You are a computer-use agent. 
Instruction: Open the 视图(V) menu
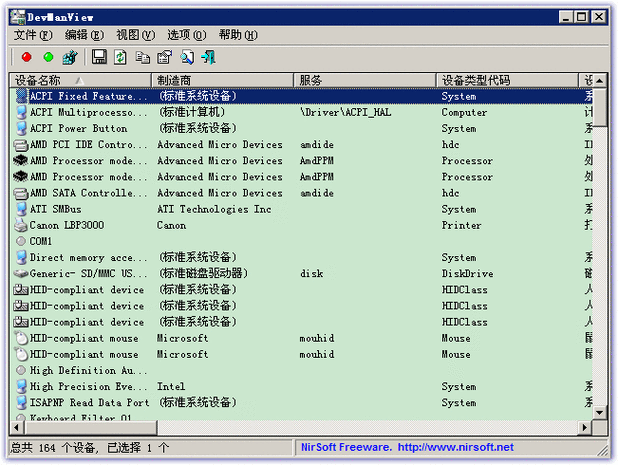pyautogui.click(x=136, y=35)
